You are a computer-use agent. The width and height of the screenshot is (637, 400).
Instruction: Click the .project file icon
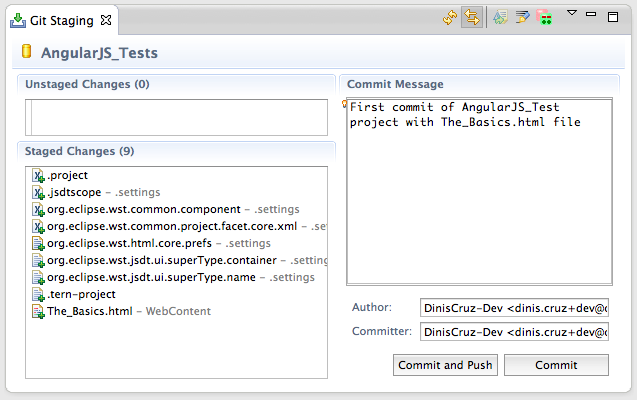(x=38, y=176)
